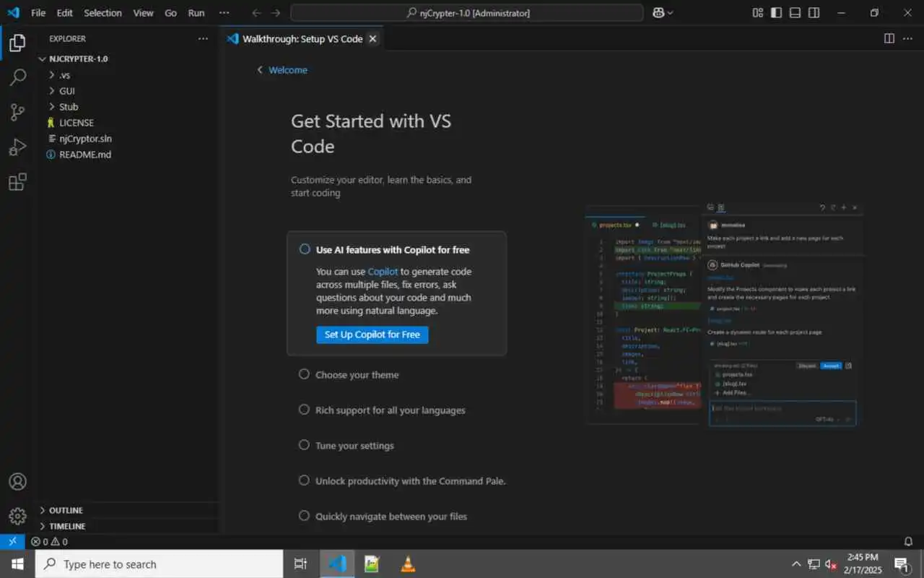Expand the .vs folder
The image size is (924, 578).
tap(129, 75)
